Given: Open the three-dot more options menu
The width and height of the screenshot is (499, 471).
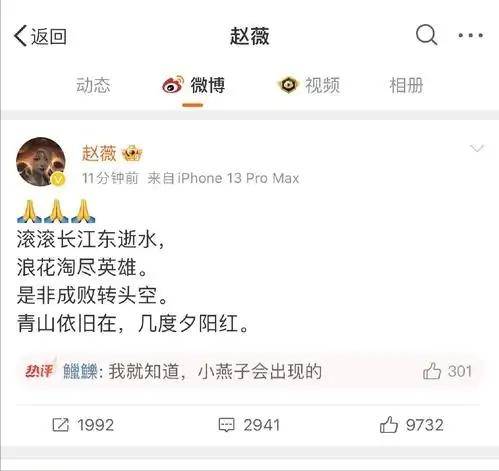Looking at the screenshot, I should 470,35.
